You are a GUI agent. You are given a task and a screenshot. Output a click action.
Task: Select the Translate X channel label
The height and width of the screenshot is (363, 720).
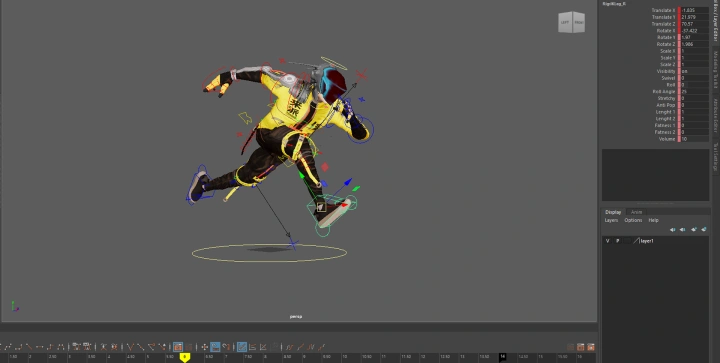[663, 10]
